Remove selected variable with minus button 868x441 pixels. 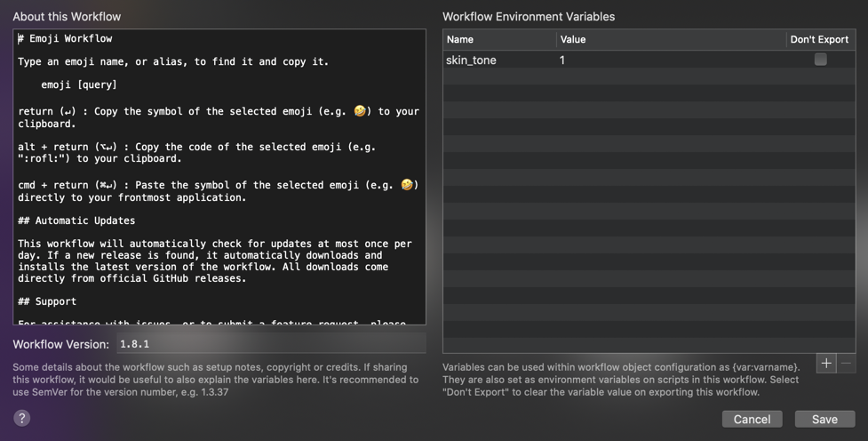tap(846, 364)
